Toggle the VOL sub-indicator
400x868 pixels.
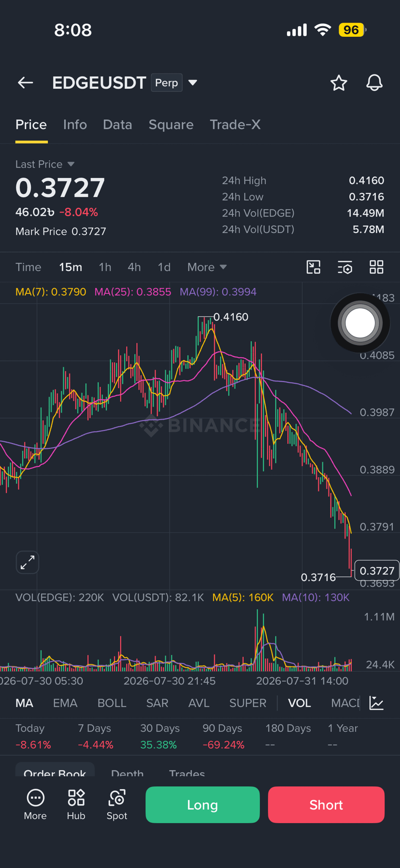click(300, 703)
